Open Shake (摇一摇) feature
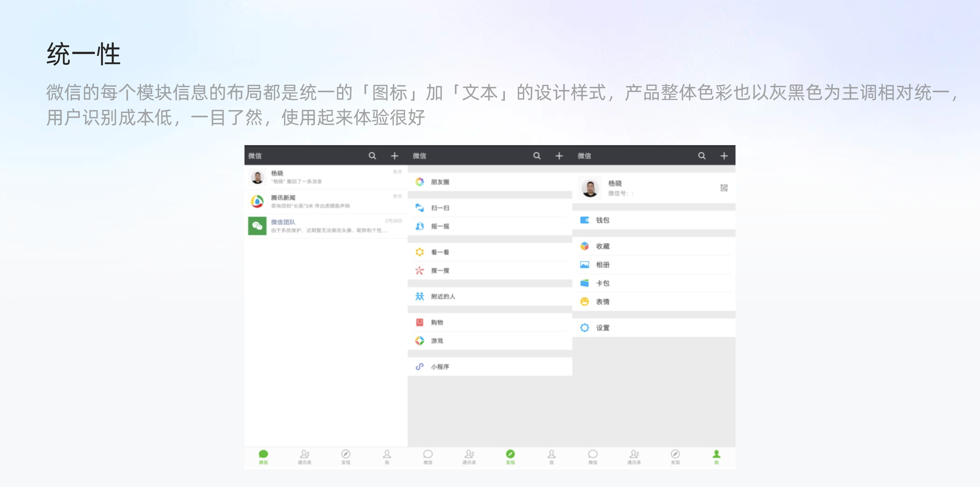Viewport: 980px width, 487px height. coord(440,226)
